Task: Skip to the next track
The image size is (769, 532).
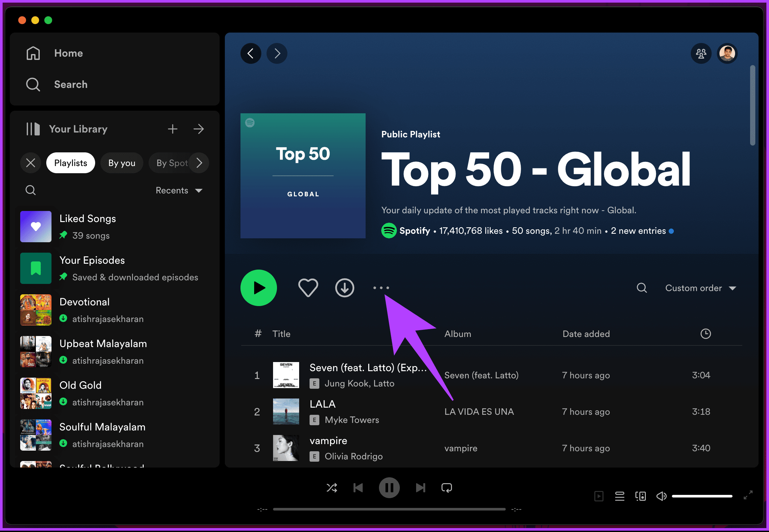Action: (421, 488)
